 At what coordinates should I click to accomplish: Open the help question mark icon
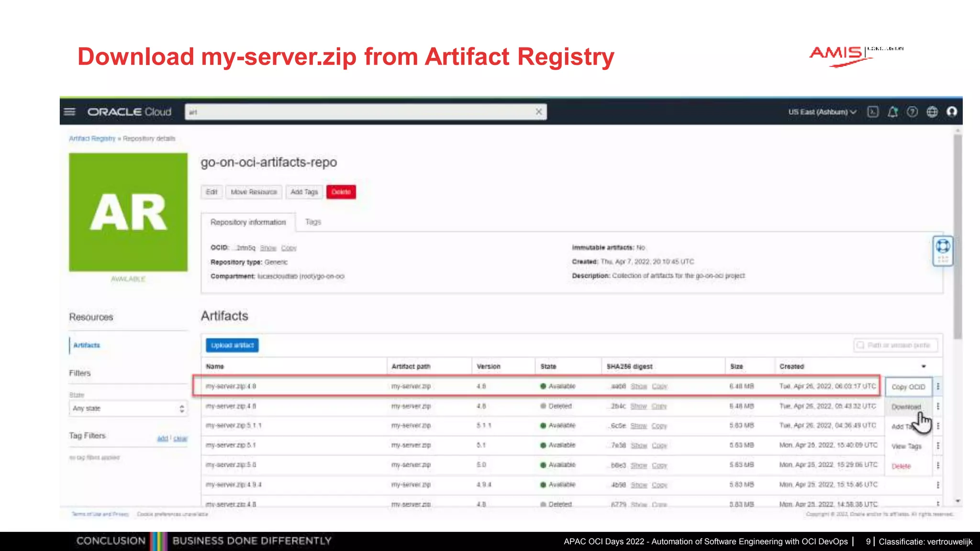(912, 111)
